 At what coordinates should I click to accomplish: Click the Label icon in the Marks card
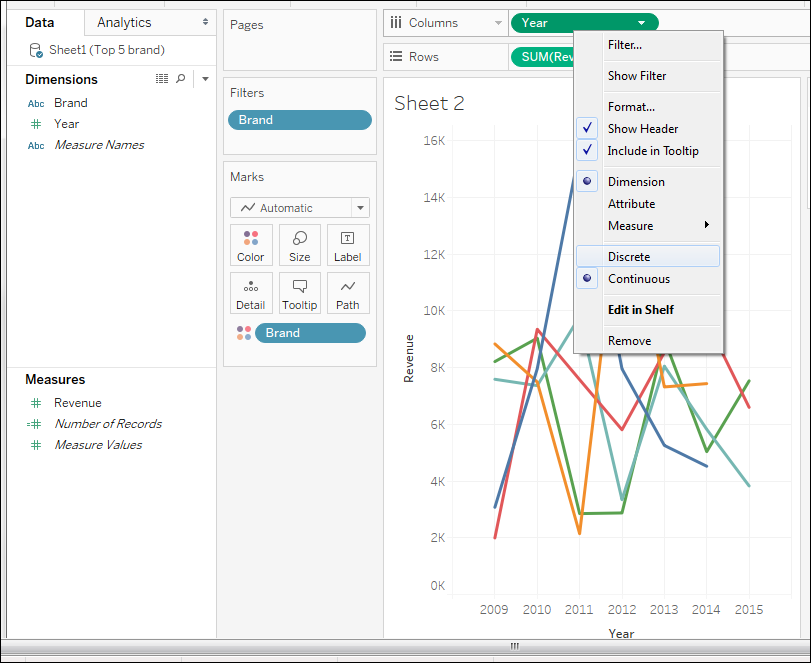click(x=347, y=245)
